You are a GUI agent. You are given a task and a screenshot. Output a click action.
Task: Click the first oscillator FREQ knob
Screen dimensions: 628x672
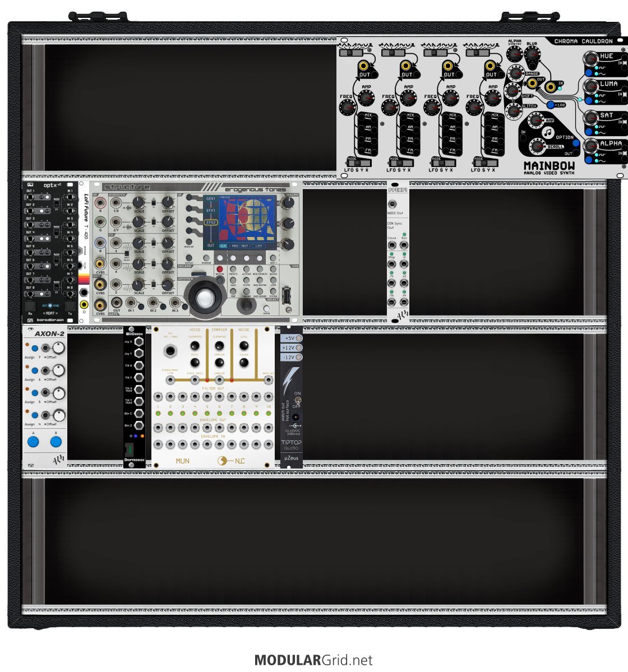347,107
